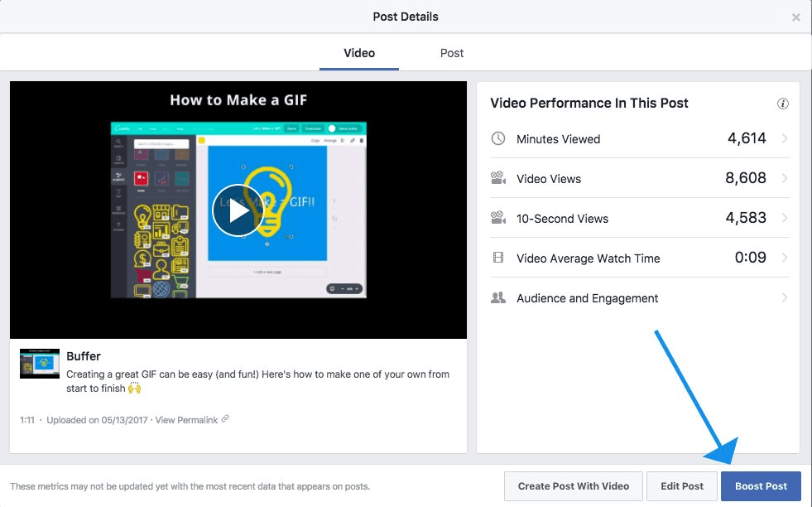Open View Permalink for this video
This screenshot has width=812, height=507.
point(188,419)
